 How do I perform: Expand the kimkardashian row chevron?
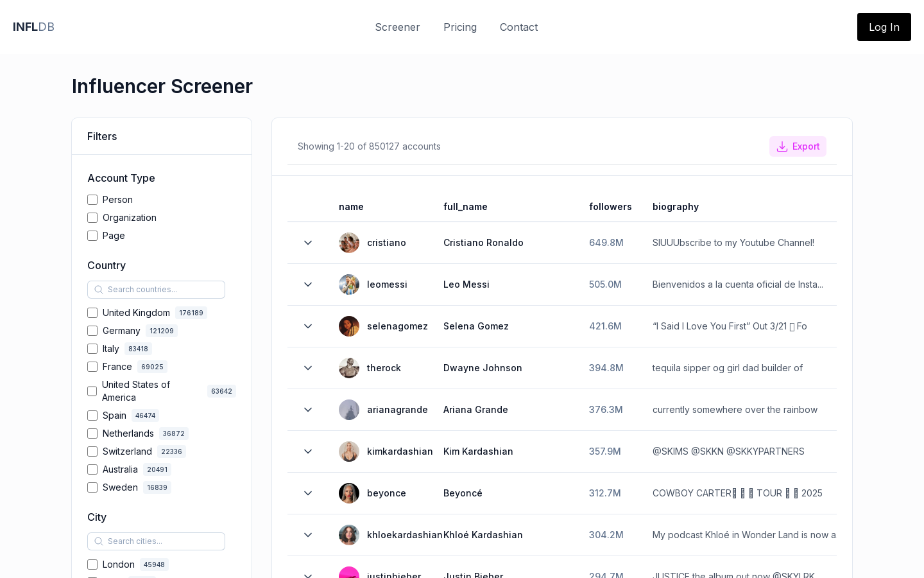tap(308, 451)
